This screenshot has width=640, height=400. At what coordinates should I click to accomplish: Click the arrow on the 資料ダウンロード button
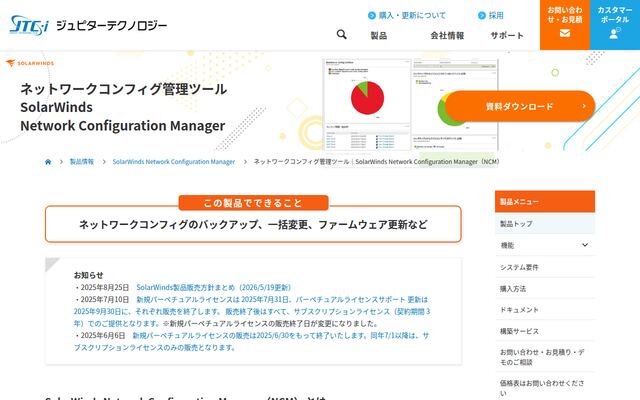point(584,106)
